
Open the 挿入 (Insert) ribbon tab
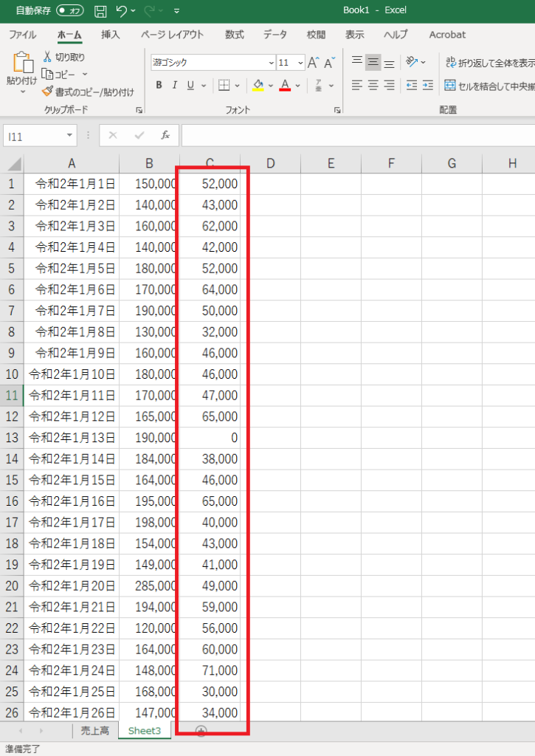pyautogui.click(x=111, y=35)
